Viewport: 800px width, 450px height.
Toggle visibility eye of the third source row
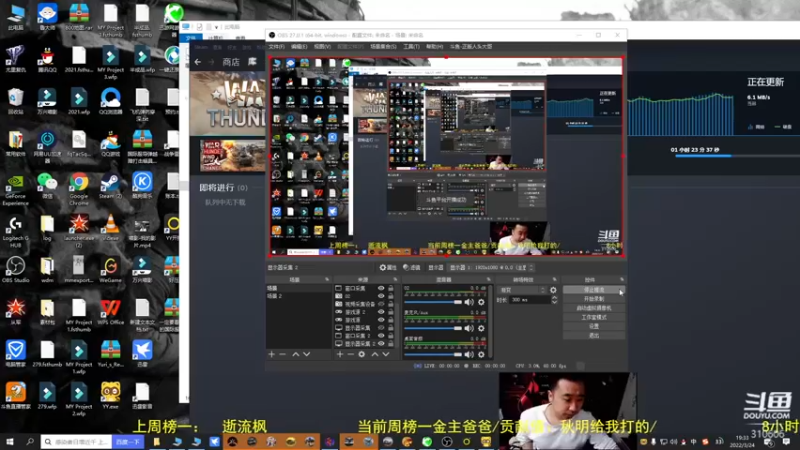click(381, 304)
